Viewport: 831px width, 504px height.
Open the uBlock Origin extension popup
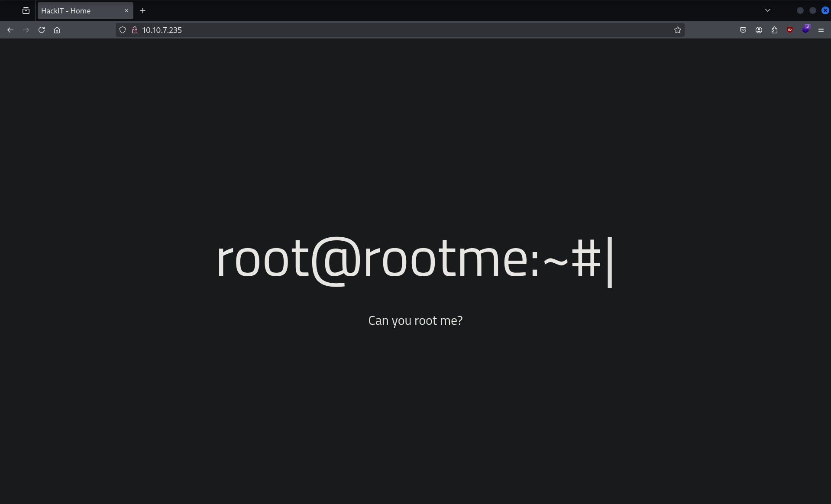point(790,30)
